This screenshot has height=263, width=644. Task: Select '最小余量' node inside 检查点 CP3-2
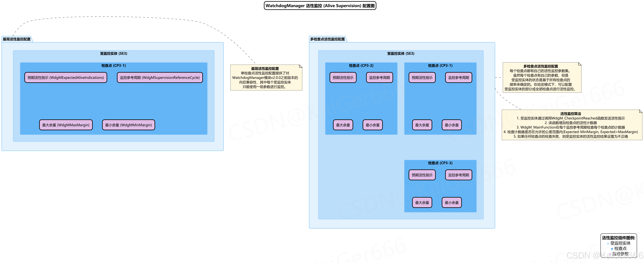tap(373, 125)
